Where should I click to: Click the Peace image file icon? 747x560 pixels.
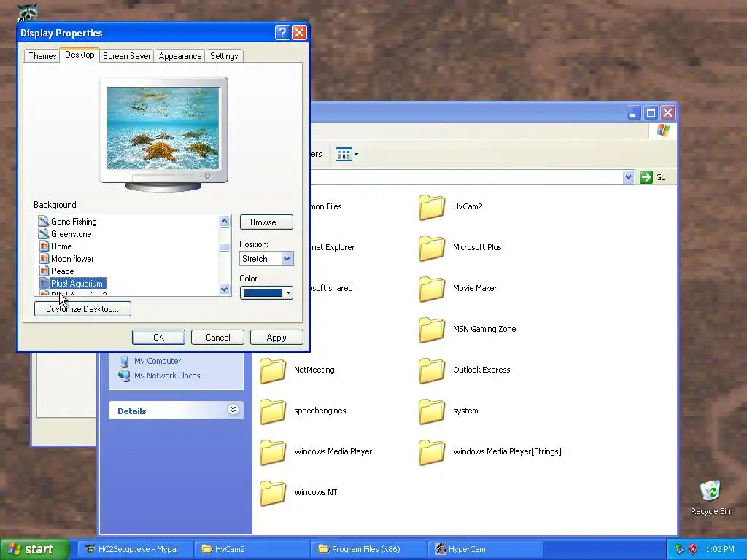43,271
